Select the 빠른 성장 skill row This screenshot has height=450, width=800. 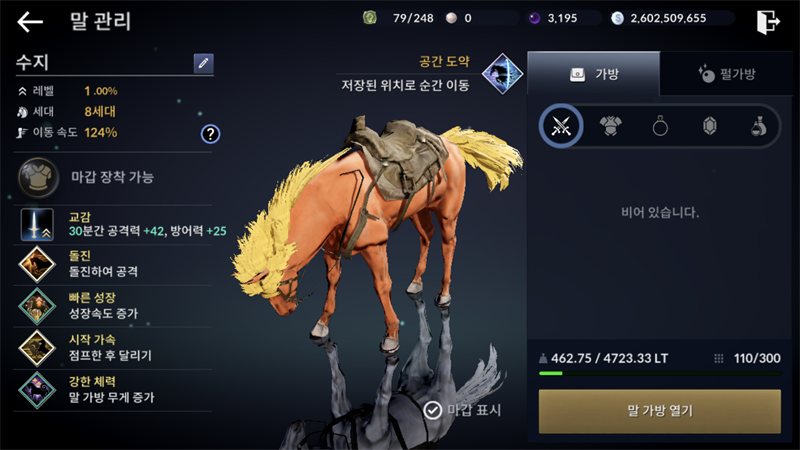click(113, 306)
